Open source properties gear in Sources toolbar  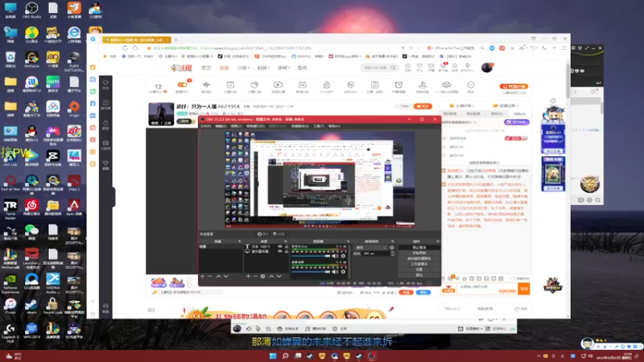pyautogui.click(x=263, y=276)
